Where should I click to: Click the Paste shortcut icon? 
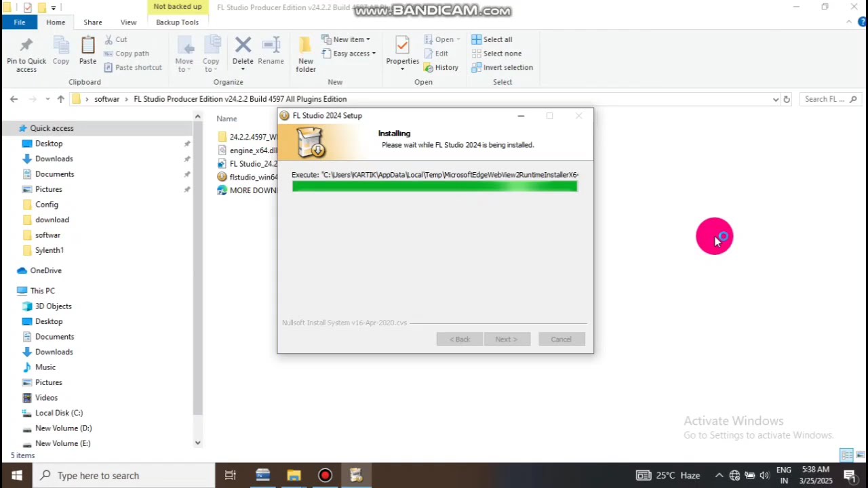pos(109,67)
